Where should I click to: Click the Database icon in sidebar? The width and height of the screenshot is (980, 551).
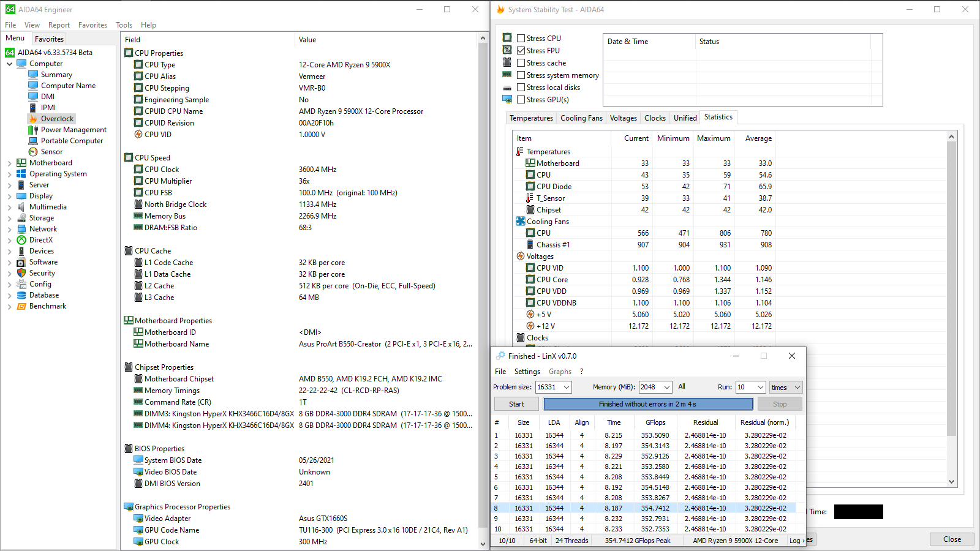pos(21,295)
